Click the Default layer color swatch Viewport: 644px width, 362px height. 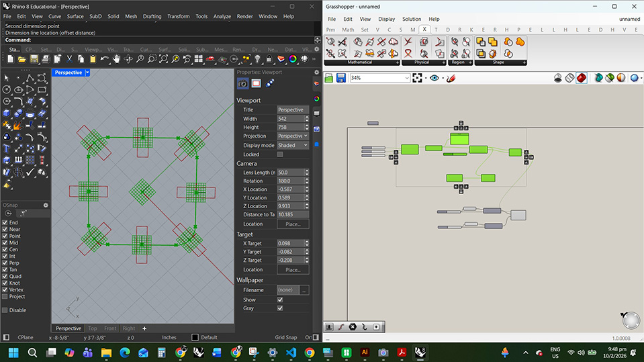195,337
